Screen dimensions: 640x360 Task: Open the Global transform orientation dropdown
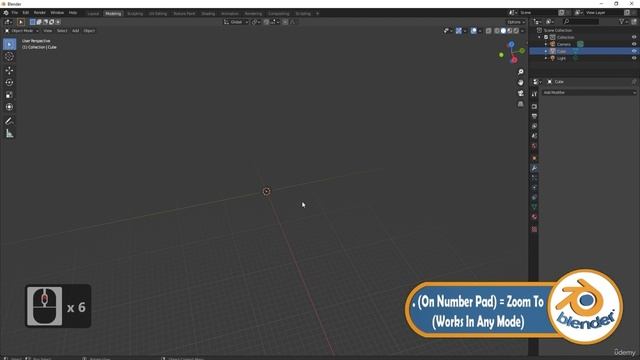236,22
